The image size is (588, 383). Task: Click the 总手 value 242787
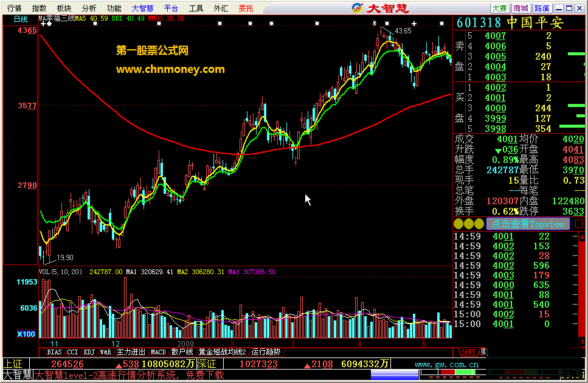click(x=502, y=170)
